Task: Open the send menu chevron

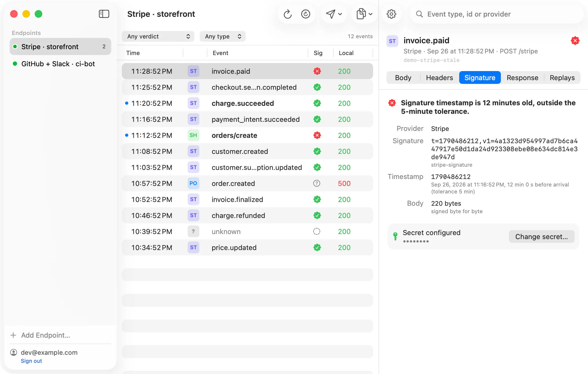Action: point(340,14)
